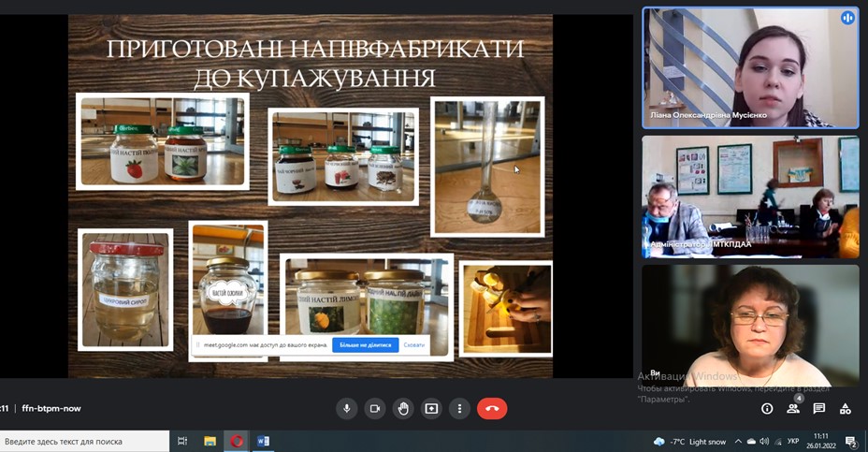Click the lemon and lime infusion jars photo

point(367,308)
